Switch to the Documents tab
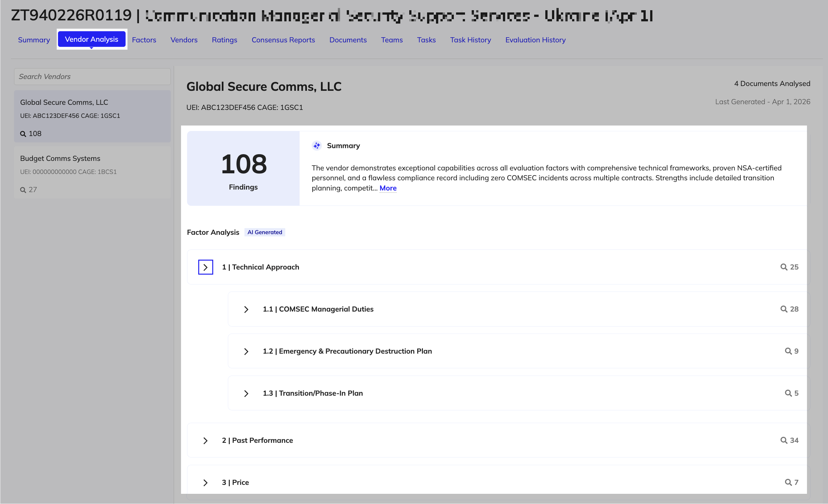Screen dimensions: 828x504 pos(348,40)
